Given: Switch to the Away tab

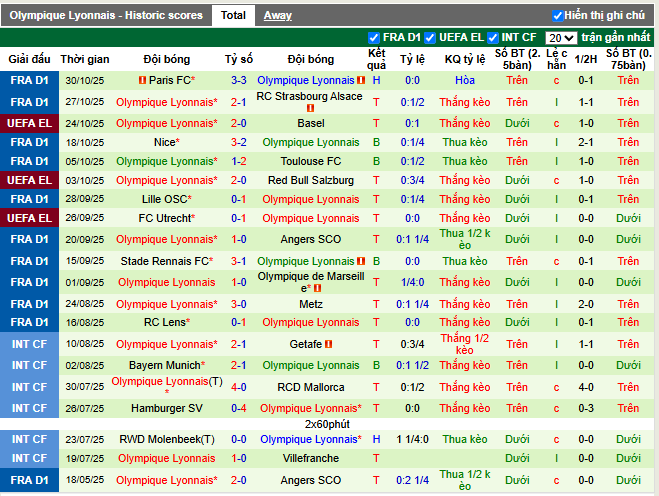Looking at the screenshot, I should [x=277, y=16].
